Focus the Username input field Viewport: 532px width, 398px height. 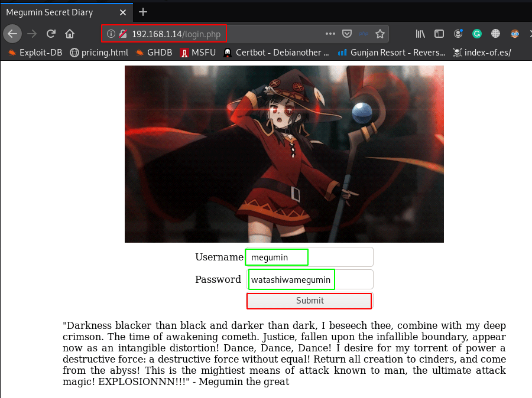point(309,257)
